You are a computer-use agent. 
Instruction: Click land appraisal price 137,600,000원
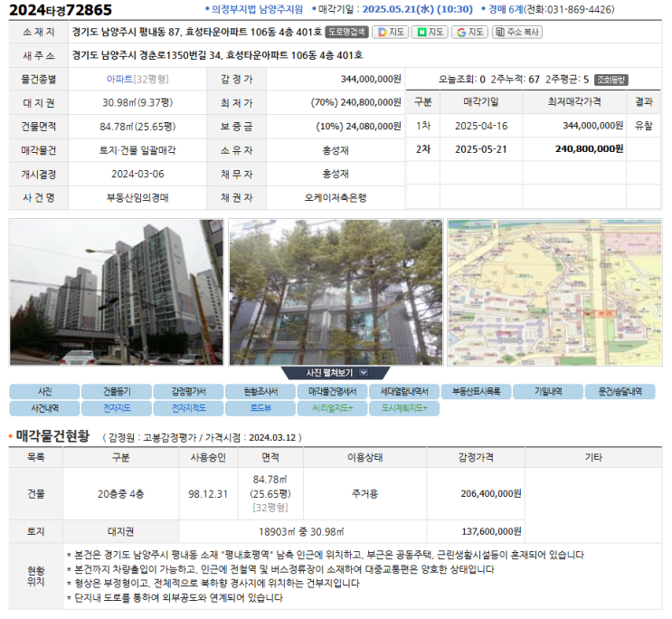pyautogui.click(x=491, y=531)
